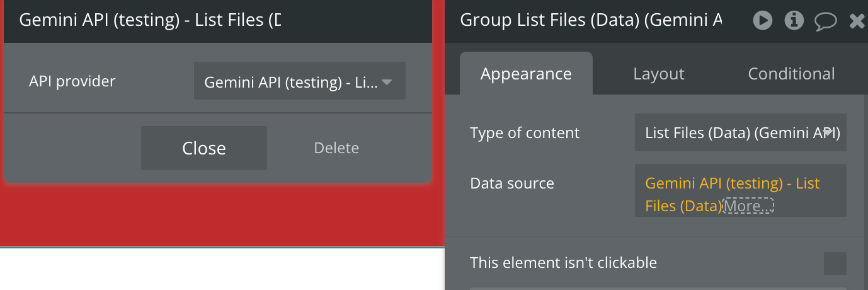This screenshot has width=868, height=290.
Task: Open the Layout tab
Action: click(x=658, y=74)
